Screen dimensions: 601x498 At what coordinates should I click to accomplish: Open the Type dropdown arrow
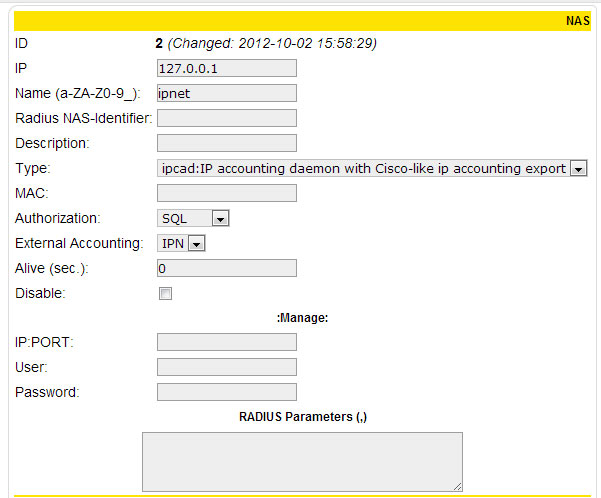coord(578,168)
